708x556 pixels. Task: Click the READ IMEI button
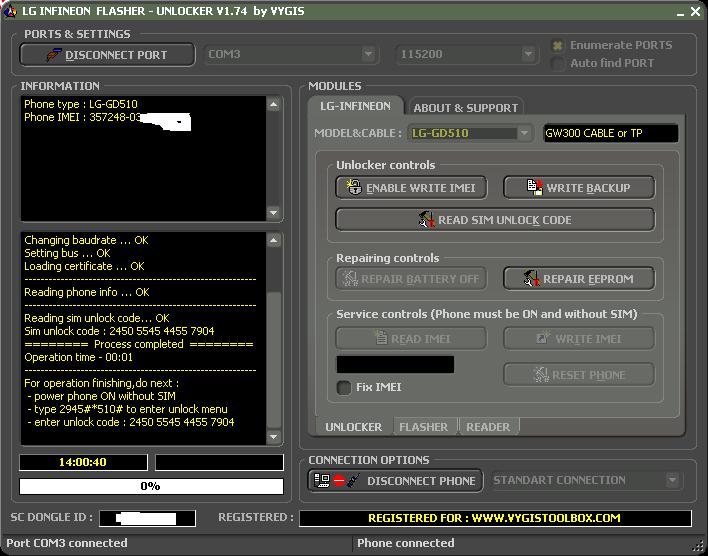411,338
